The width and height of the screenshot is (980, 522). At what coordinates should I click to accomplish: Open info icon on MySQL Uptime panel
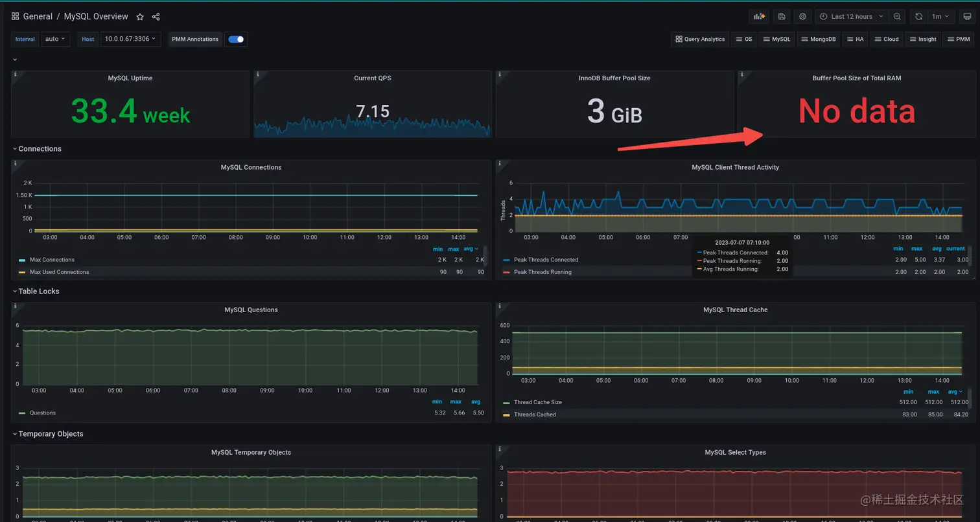pos(15,74)
